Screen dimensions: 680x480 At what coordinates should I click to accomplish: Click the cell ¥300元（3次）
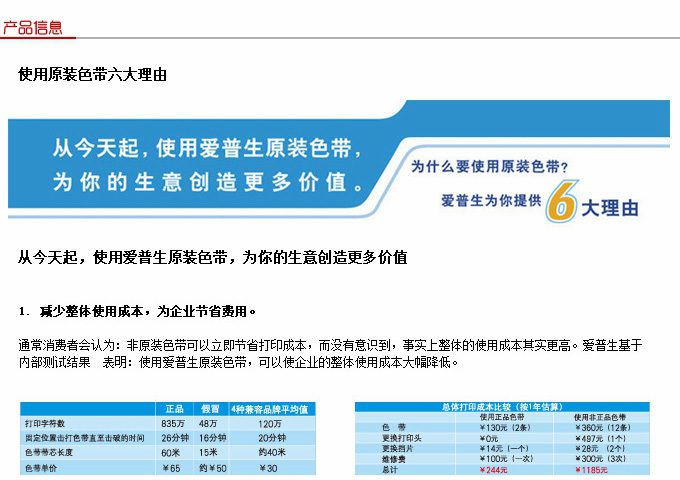click(601, 459)
